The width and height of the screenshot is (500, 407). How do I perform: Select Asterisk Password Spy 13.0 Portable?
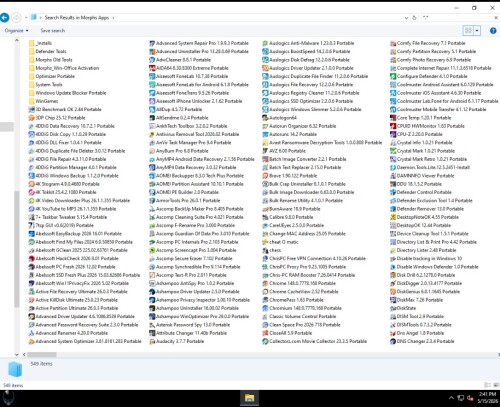(189, 325)
